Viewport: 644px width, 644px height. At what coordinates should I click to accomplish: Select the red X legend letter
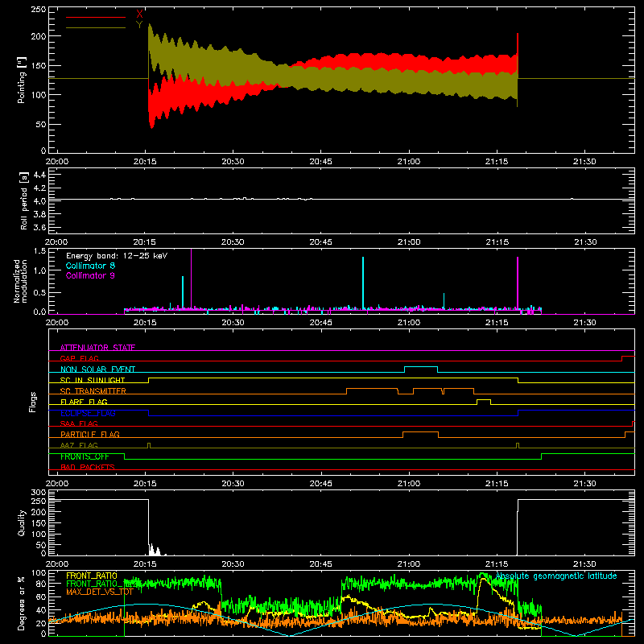tap(139, 14)
